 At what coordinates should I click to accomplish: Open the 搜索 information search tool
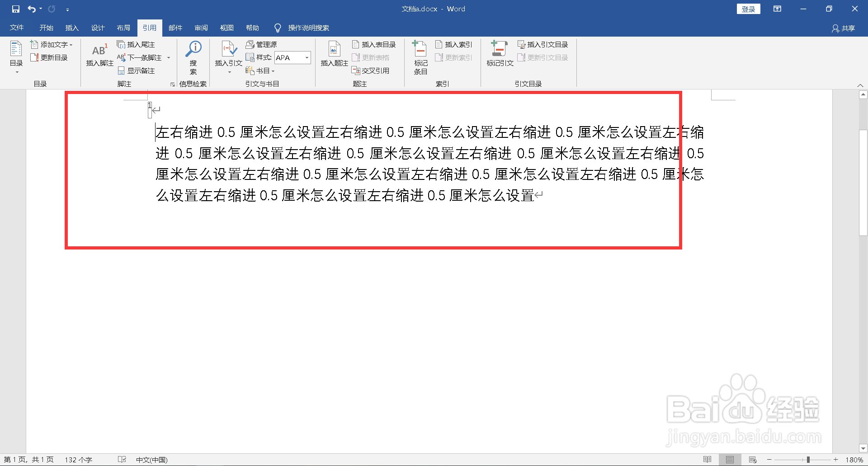(x=193, y=58)
